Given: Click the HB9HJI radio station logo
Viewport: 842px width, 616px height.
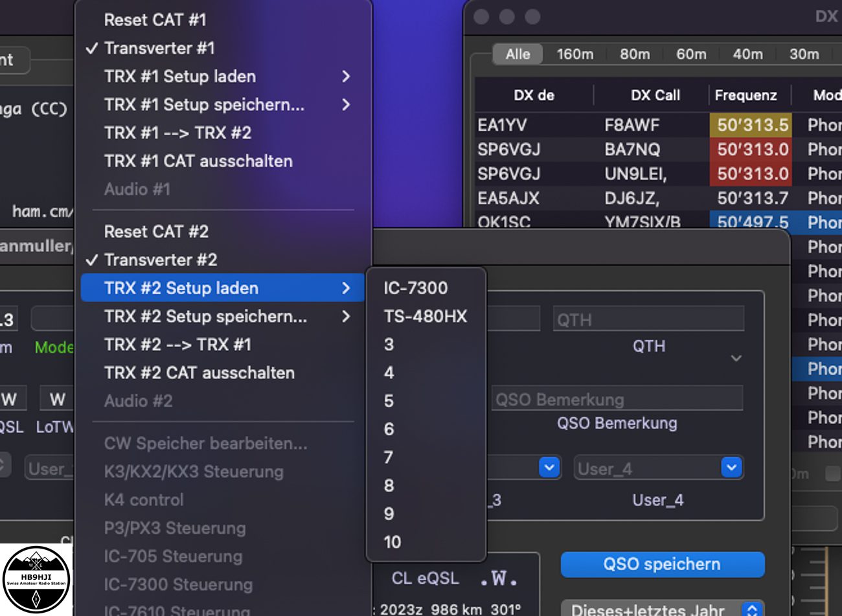Looking at the screenshot, I should click(36, 580).
